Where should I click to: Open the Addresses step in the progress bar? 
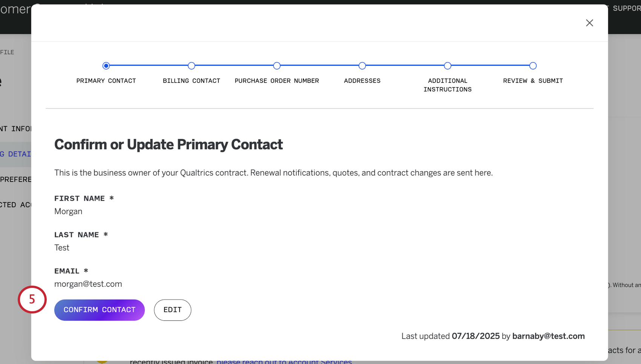coord(362,66)
